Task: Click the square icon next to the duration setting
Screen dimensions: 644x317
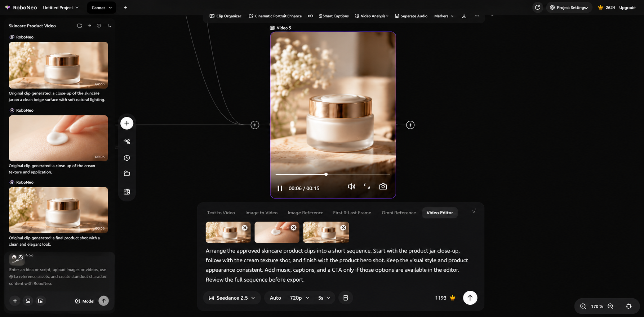Action: click(x=346, y=298)
